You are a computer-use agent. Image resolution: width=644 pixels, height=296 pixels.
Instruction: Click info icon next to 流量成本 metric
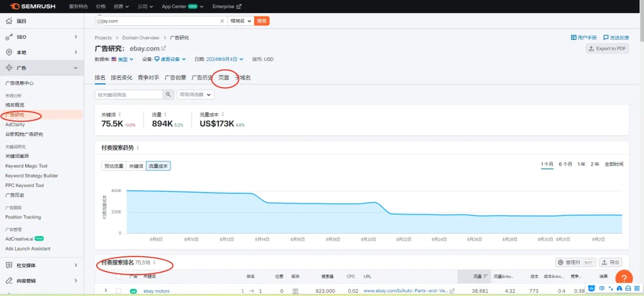click(x=223, y=115)
